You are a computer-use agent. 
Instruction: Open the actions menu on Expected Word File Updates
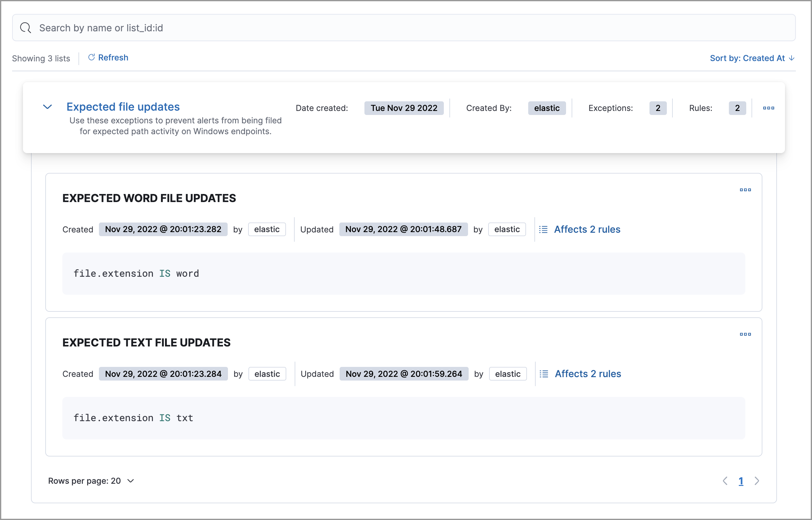[x=745, y=190]
